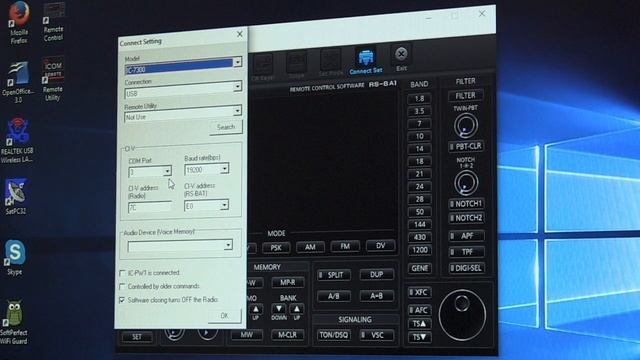The image size is (640, 360).
Task: Open CI-V address (RS-BA1) dropdown
Action: [x=224, y=205]
